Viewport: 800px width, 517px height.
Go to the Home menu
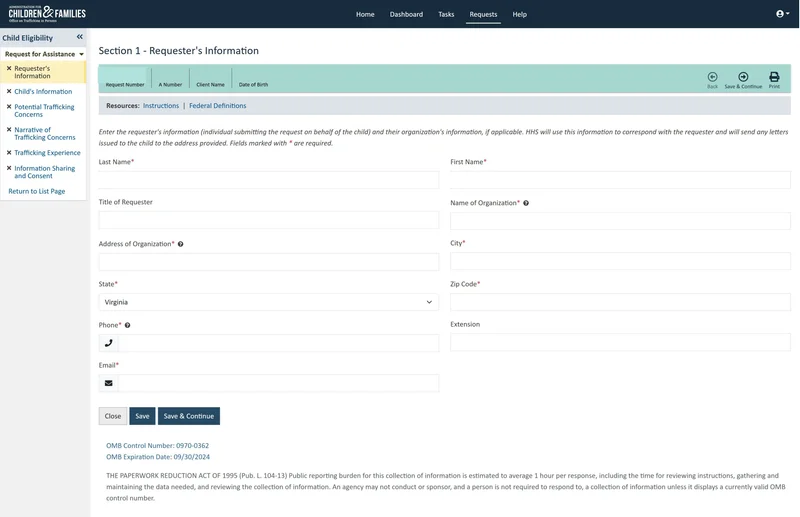point(365,14)
